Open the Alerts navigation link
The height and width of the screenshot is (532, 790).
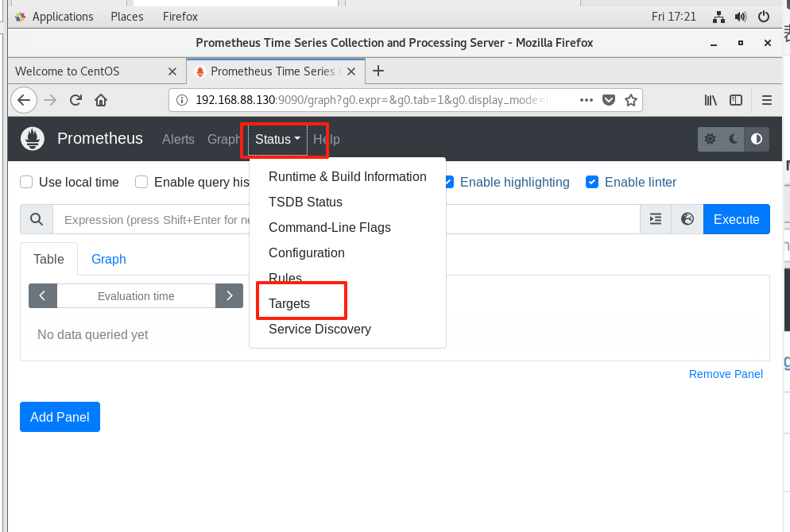[178, 140]
